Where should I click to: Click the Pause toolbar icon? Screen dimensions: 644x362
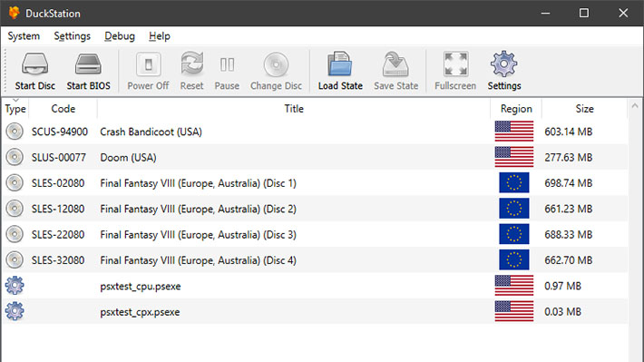click(227, 64)
